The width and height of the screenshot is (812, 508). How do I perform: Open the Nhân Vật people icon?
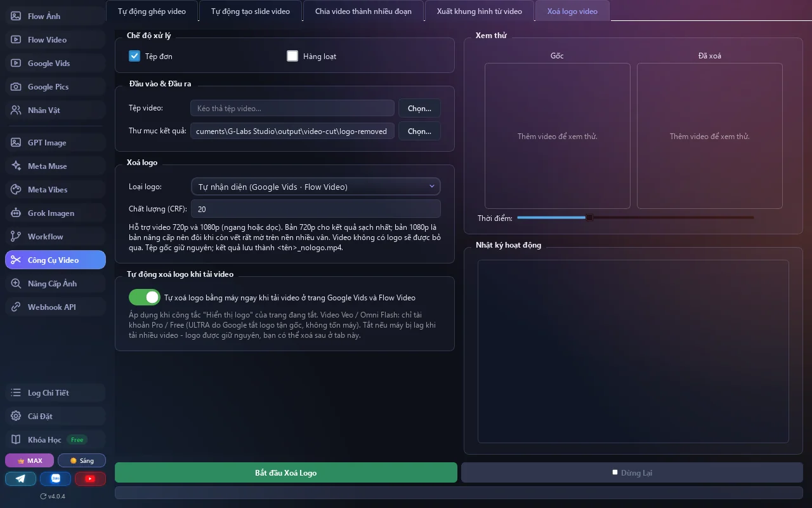point(16,110)
